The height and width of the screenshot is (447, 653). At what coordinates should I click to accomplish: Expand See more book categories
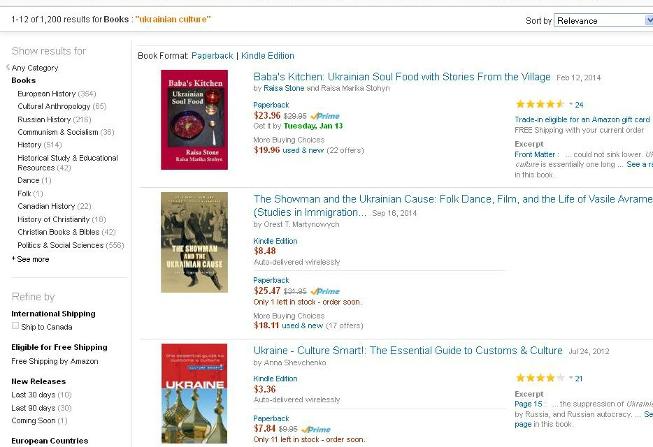33,259
